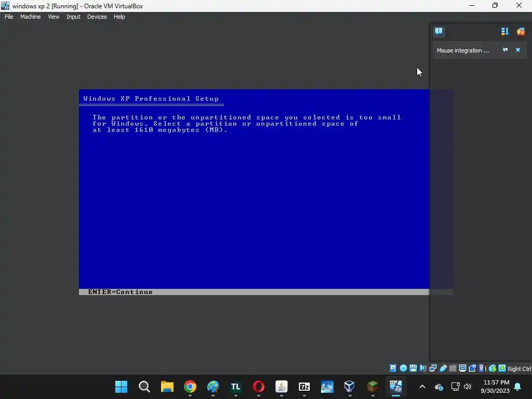Click the green arrow keyboard capture icon
The image size is (532, 399).
point(502,368)
